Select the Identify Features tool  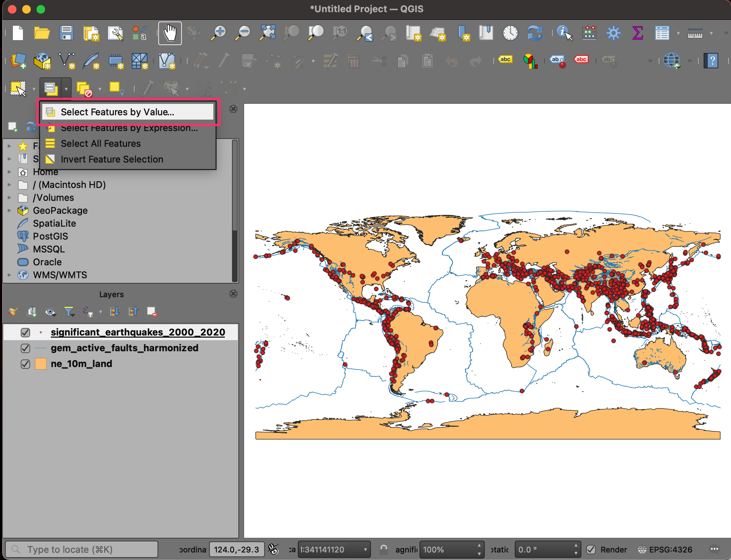tap(565, 33)
